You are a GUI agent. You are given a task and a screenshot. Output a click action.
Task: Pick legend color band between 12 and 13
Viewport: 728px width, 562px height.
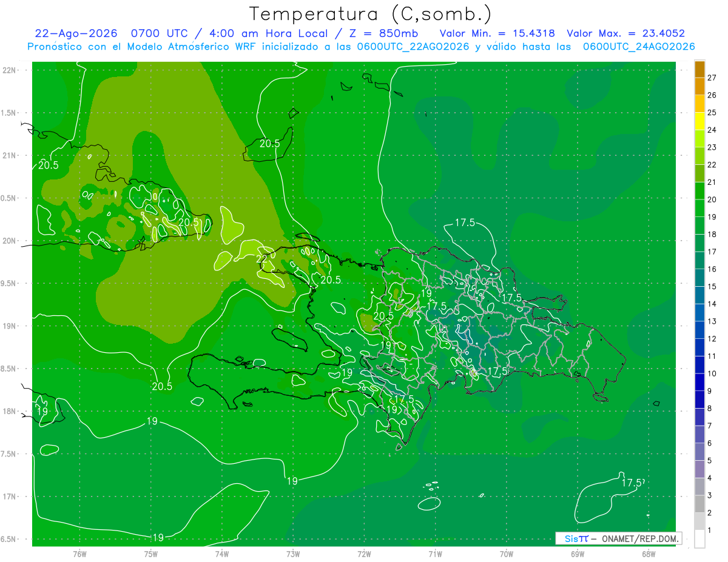pos(700,330)
